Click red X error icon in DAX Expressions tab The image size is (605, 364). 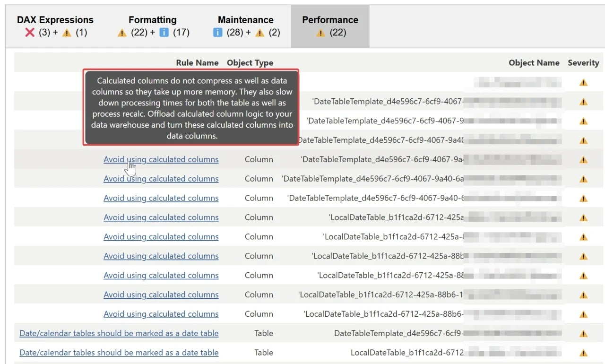click(x=30, y=33)
